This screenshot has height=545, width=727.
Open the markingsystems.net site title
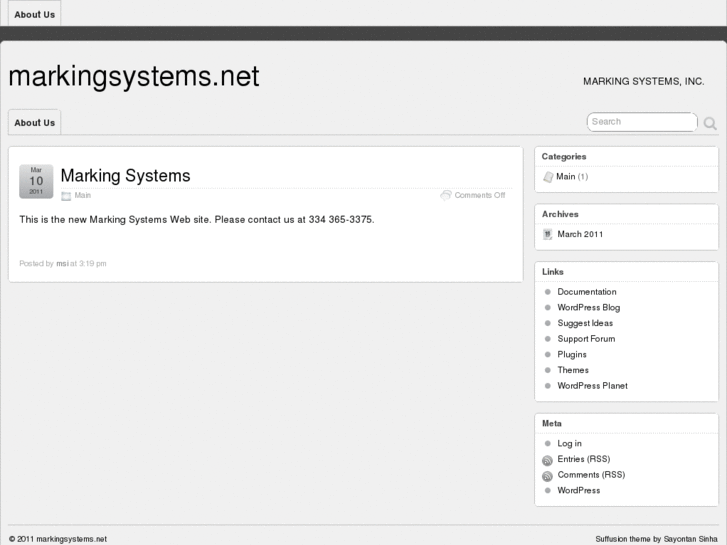click(134, 76)
